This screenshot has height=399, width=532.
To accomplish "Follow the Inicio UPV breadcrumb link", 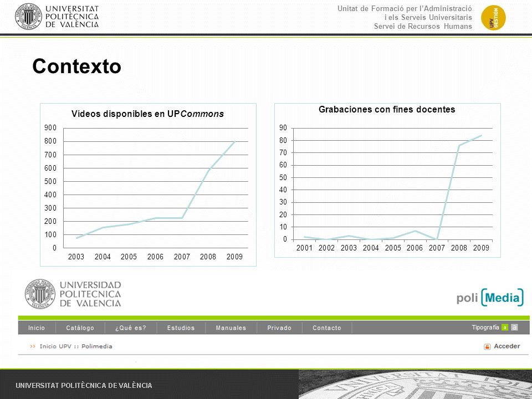I will pos(55,346).
